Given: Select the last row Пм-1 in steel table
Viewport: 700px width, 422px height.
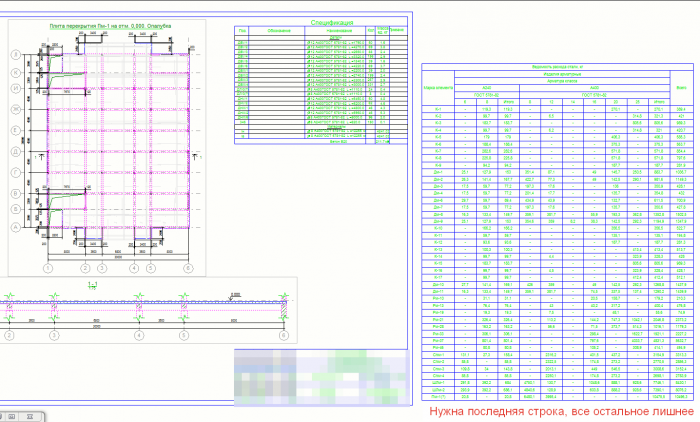Looking at the screenshot, I should pos(557,397).
